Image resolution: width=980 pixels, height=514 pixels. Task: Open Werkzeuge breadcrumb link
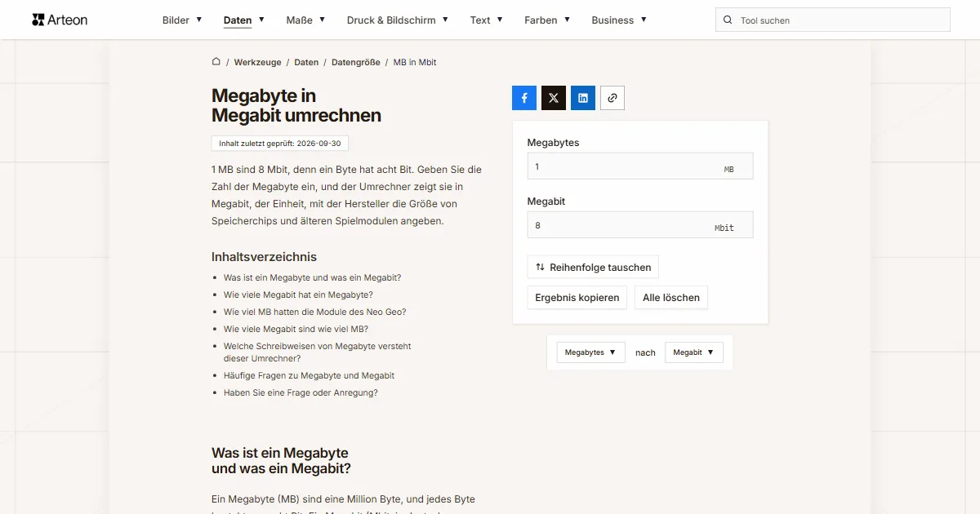point(257,62)
